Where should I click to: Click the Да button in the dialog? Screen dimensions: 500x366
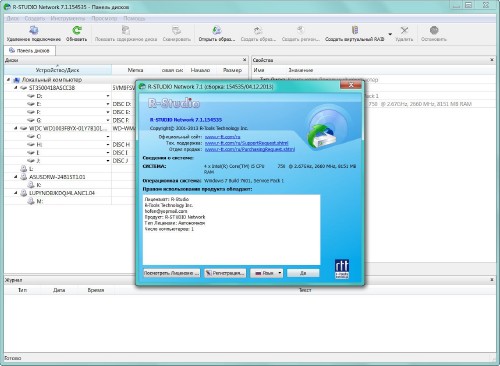(303, 273)
